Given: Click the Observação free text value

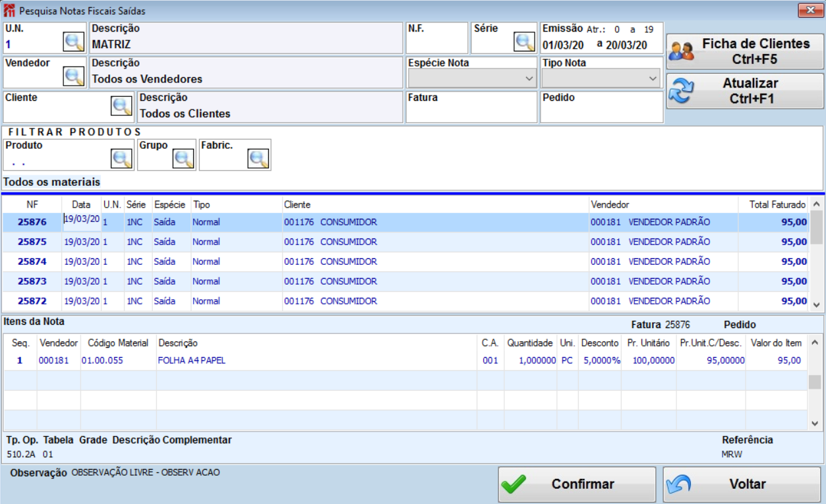Looking at the screenshot, I should [146, 472].
